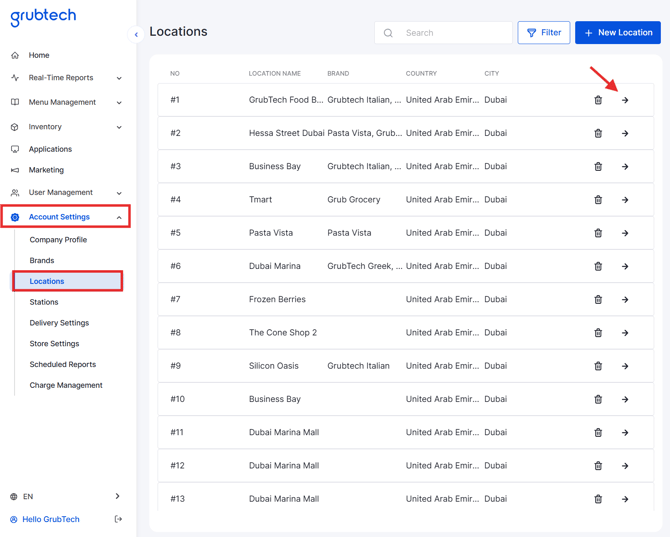
Task: Open The Cone Shop 2 with arrow icon
Action: point(625,332)
